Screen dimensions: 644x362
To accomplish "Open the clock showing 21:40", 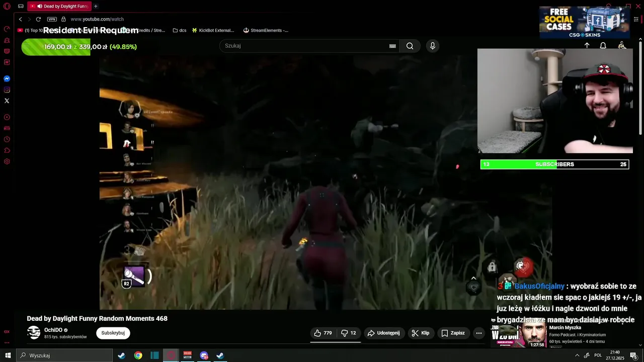I will point(615,355).
